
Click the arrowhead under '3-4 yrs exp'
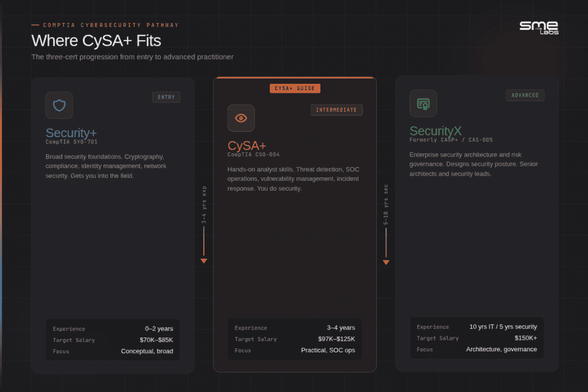(x=204, y=261)
